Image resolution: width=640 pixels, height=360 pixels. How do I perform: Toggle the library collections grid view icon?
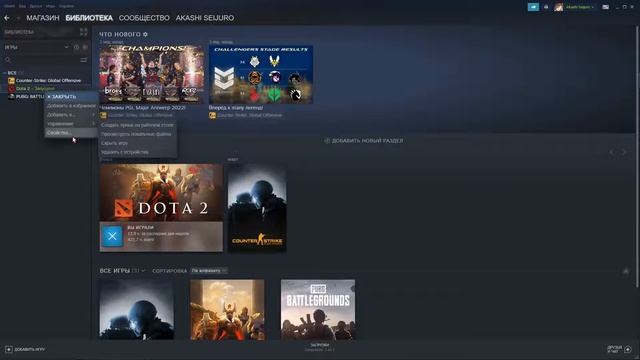[x=84, y=32]
